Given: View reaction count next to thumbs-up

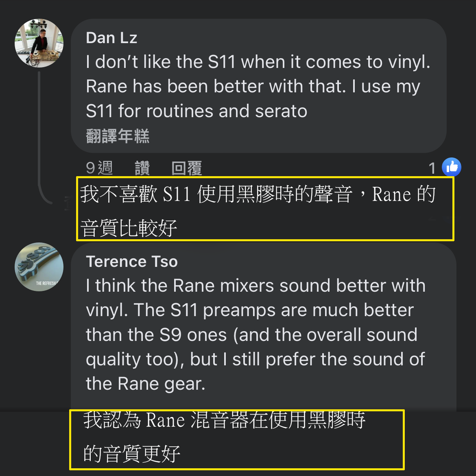Looking at the screenshot, I should point(432,168).
